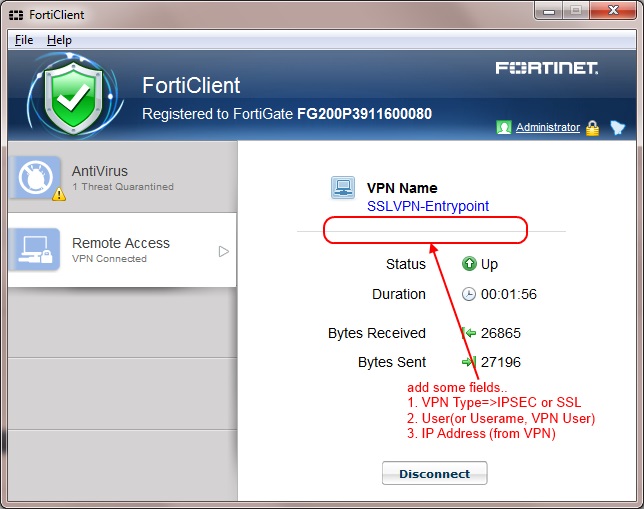Click the green shield status icon

pos(61,98)
